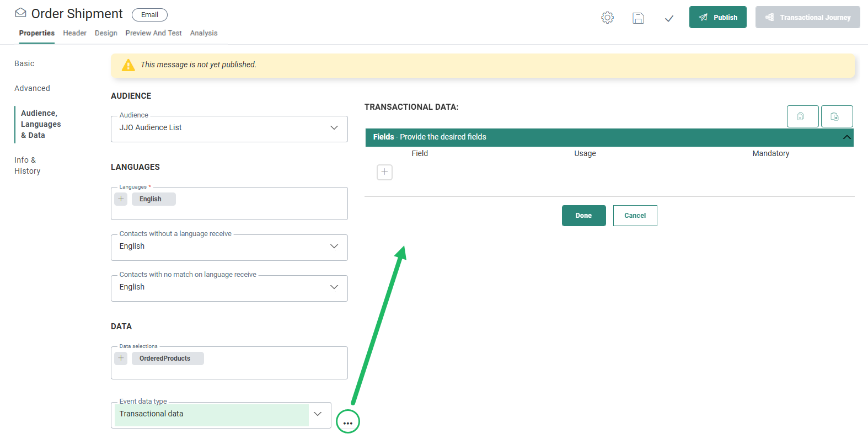This screenshot has height=439, width=868.
Task: Click the paste fields icon button
Action: (x=837, y=116)
